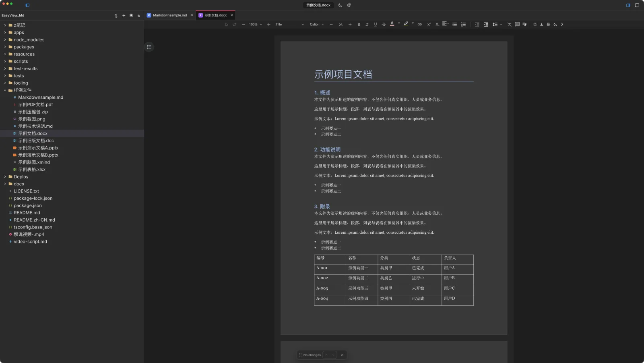Decrease paragraph indent
This screenshot has height=363, width=644.
[477, 25]
